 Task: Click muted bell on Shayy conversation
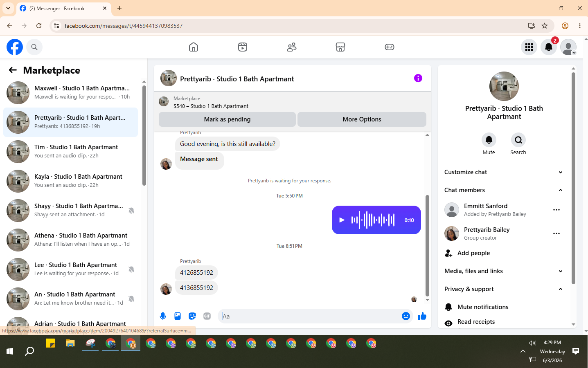click(131, 211)
